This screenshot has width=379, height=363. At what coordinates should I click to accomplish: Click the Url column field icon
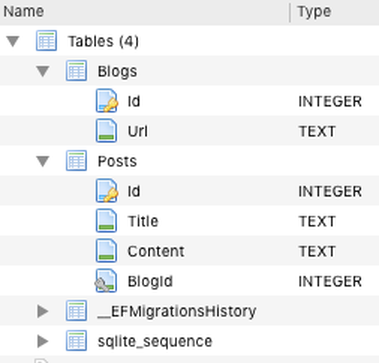point(107,131)
